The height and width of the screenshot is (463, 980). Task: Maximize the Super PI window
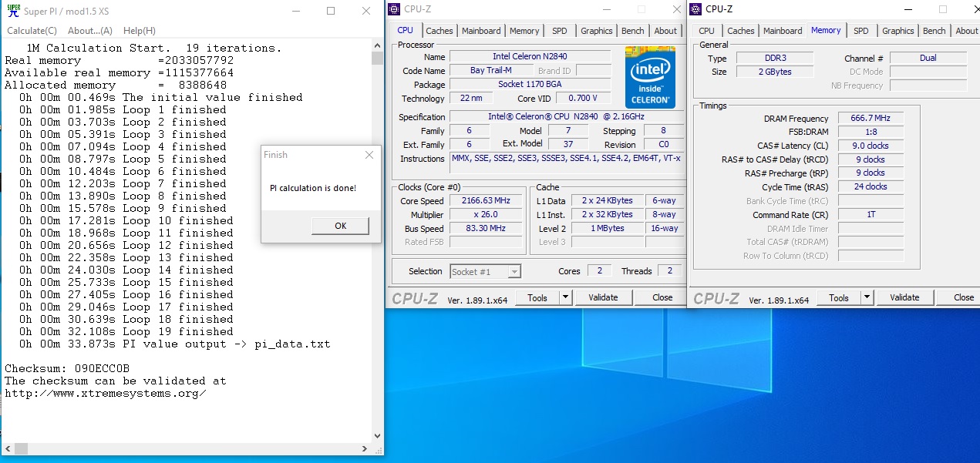tap(331, 11)
